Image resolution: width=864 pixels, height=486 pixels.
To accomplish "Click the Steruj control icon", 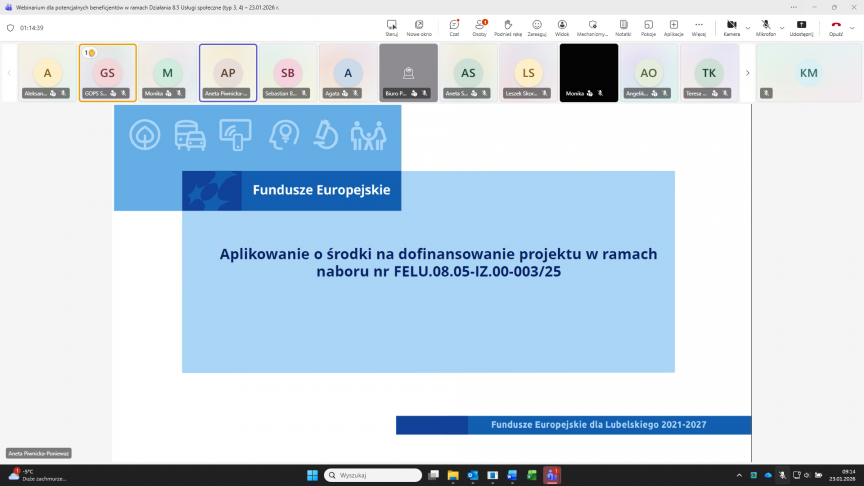I will pos(391,26).
